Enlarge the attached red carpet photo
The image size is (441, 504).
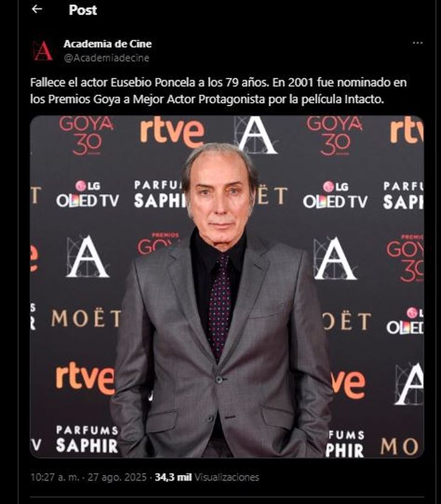(x=227, y=286)
